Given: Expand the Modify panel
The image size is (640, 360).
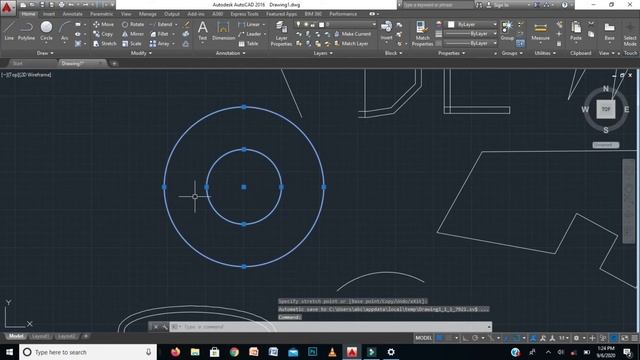Looking at the screenshot, I should (x=141, y=53).
